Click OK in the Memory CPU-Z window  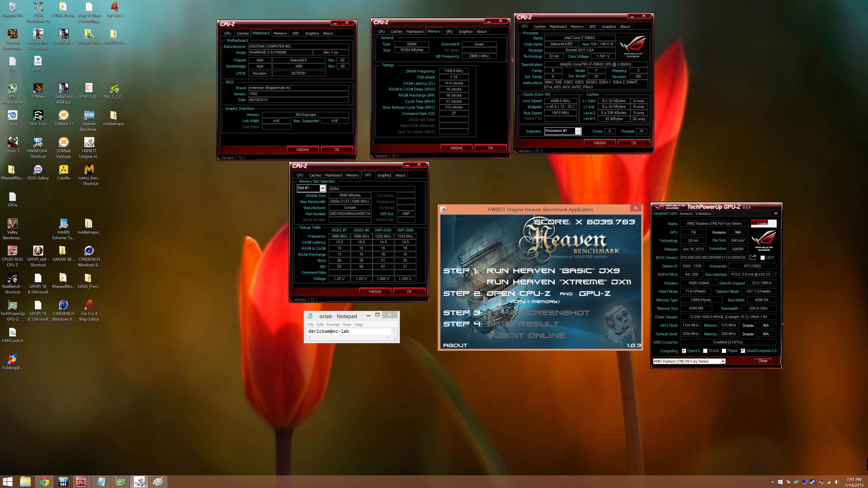(x=490, y=148)
